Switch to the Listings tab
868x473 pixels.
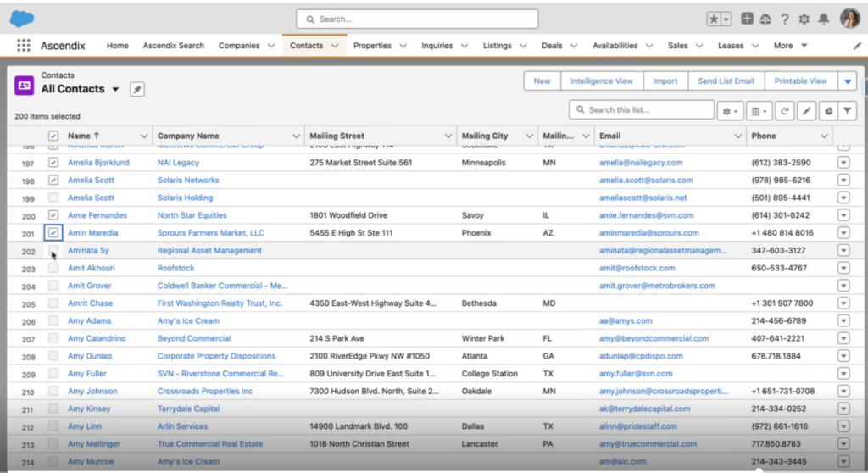click(x=497, y=46)
